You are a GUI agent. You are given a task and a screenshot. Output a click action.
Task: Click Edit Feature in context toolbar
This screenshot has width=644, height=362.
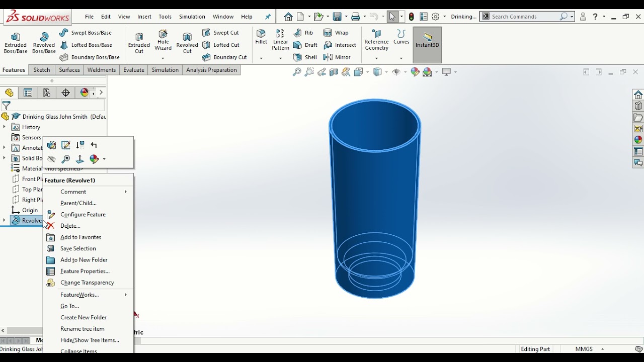click(x=51, y=145)
